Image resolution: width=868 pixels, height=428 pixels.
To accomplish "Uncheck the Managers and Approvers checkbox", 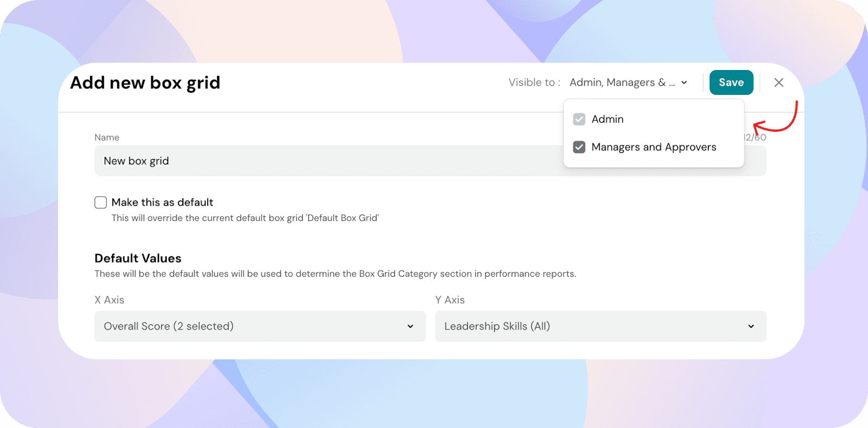I will pyautogui.click(x=579, y=147).
